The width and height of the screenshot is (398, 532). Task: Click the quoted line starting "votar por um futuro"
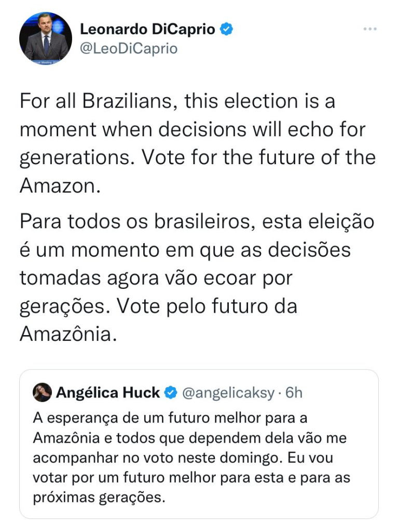click(x=191, y=477)
